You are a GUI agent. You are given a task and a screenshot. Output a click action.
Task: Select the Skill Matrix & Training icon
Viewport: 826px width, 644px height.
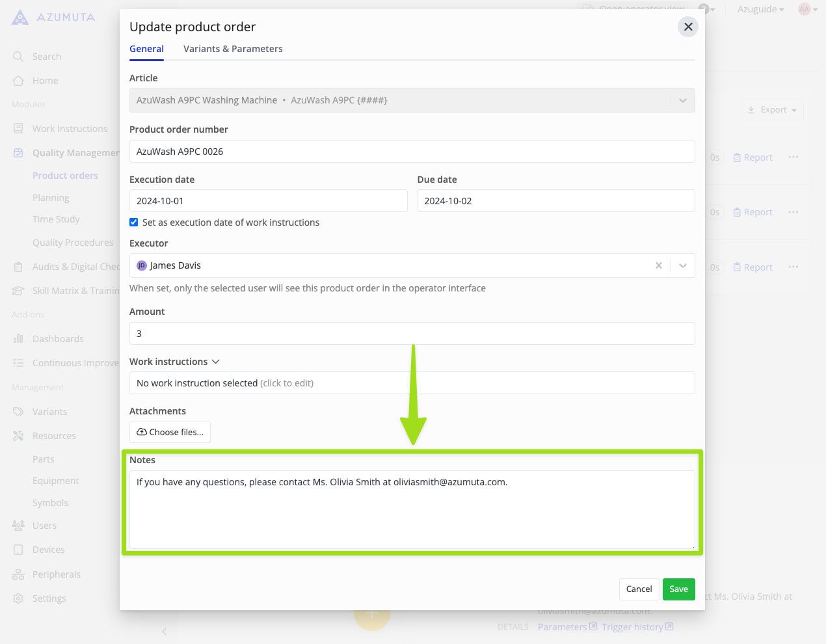point(19,290)
